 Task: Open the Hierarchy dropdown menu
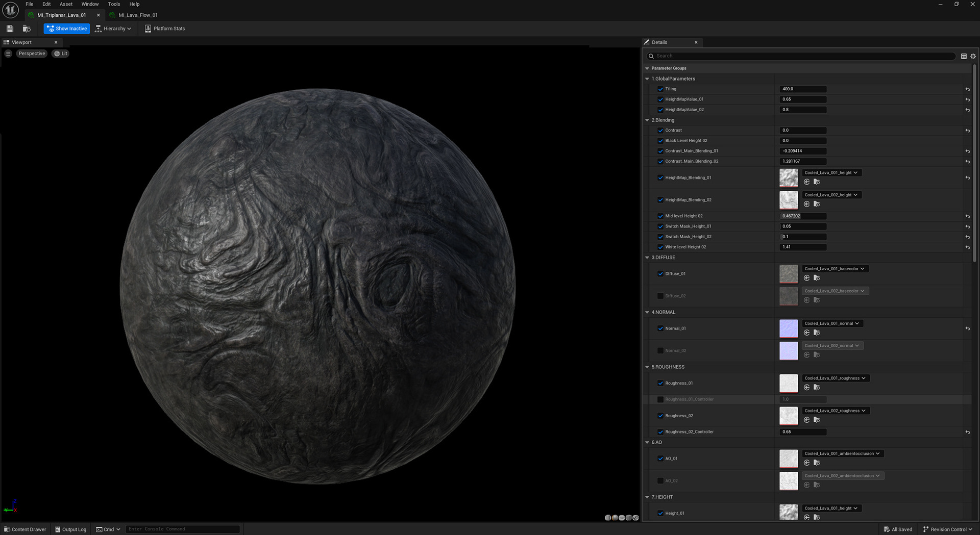pyautogui.click(x=113, y=29)
